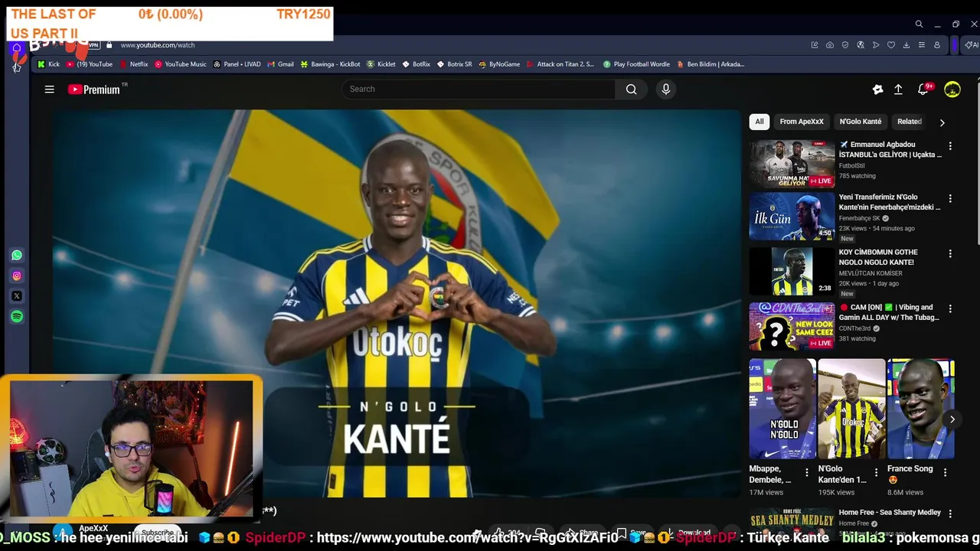The width and height of the screenshot is (980, 551).
Task: Open the MEVLÜTCAN KOMİSER channel link
Action: pyautogui.click(x=871, y=273)
